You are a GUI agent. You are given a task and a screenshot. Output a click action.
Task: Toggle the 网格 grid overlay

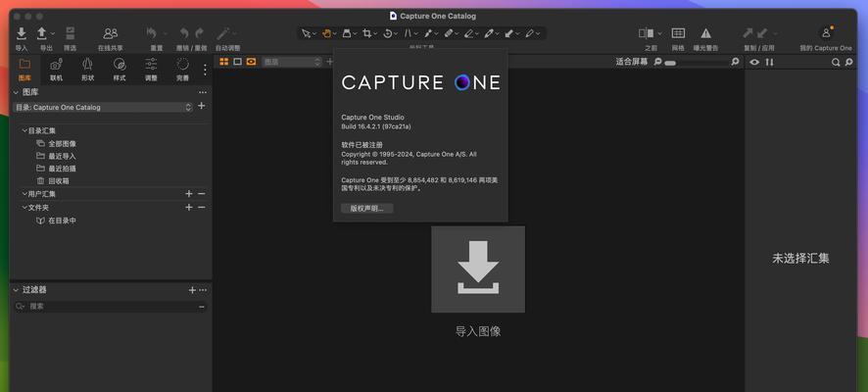tap(678, 33)
